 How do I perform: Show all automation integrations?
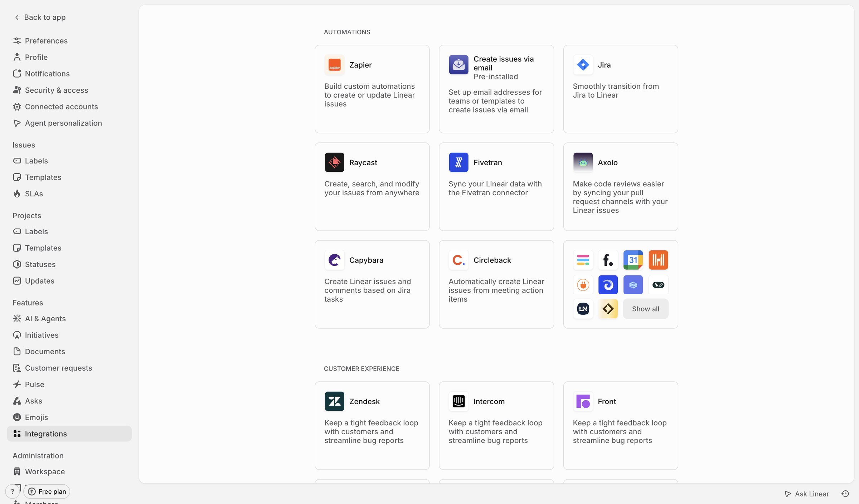[x=645, y=309]
